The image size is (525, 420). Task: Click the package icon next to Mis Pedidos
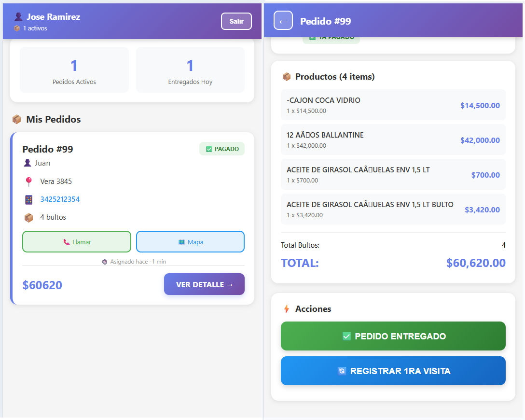click(17, 119)
